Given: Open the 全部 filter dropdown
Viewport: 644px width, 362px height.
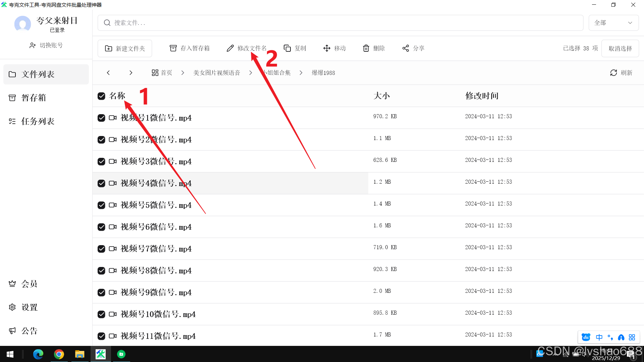Looking at the screenshot, I should pyautogui.click(x=613, y=23).
